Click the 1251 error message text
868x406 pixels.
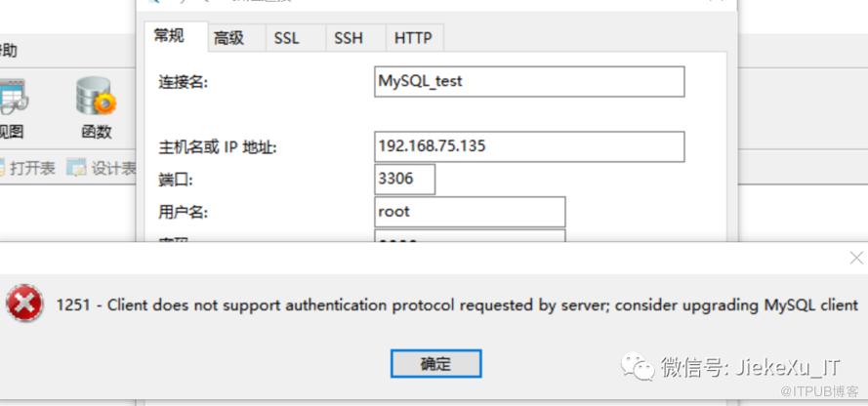(457, 305)
